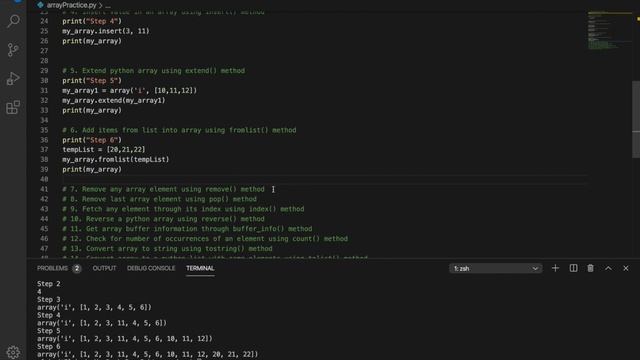The width and height of the screenshot is (640, 360).
Task: Click the tempList = [20,21,22] line
Action: (104, 150)
